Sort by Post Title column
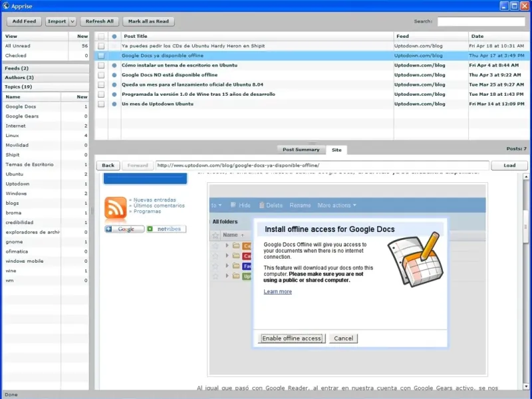Viewport: 532px width, 399px height. [257, 37]
